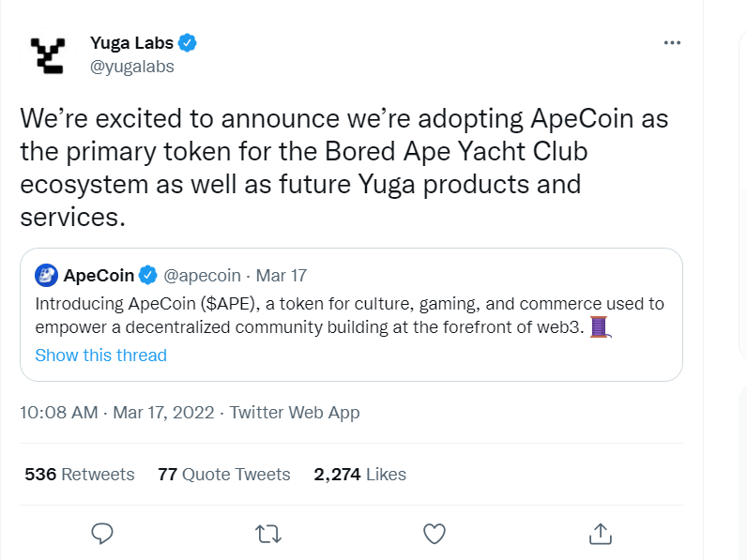
Task: Open the Show this thread link
Action: tap(101, 356)
